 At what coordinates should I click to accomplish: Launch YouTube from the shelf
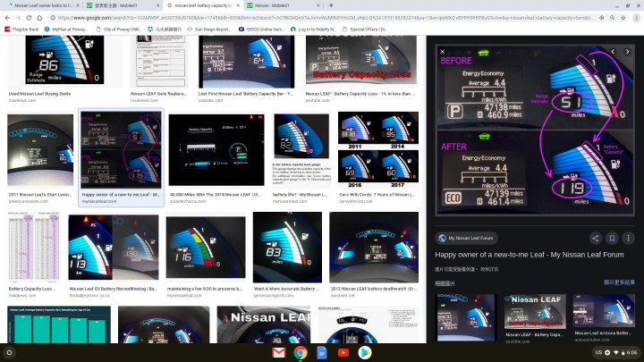[343, 352]
